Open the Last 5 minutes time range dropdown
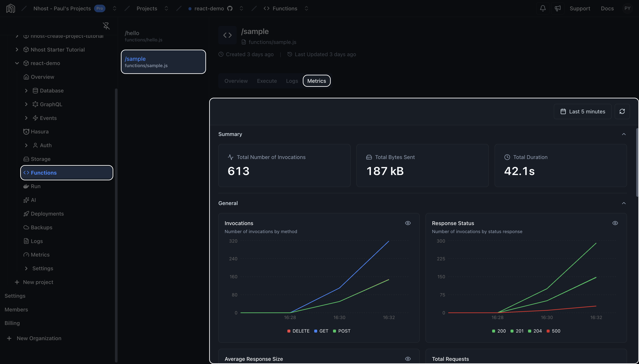The height and width of the screenshot is (364, 639). [582, 111]
